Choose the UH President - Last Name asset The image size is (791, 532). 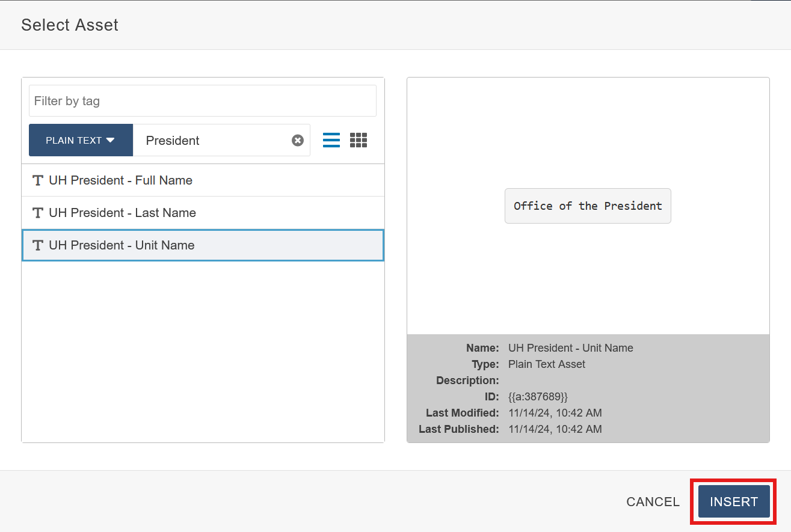click(x=122, y=213)
